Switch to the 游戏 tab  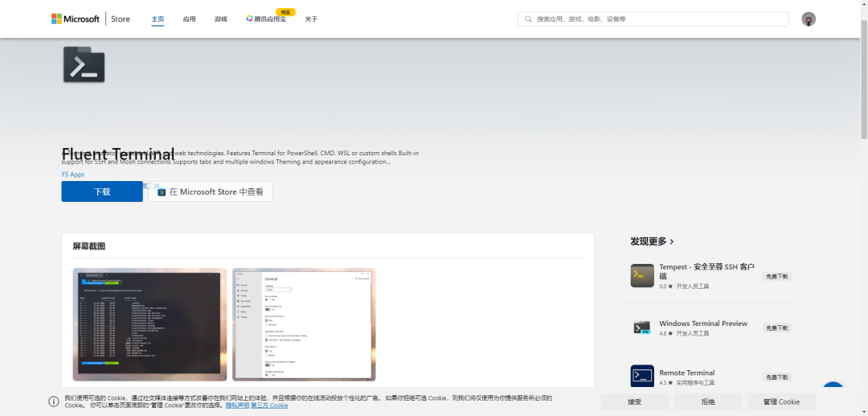pos(221,19)
